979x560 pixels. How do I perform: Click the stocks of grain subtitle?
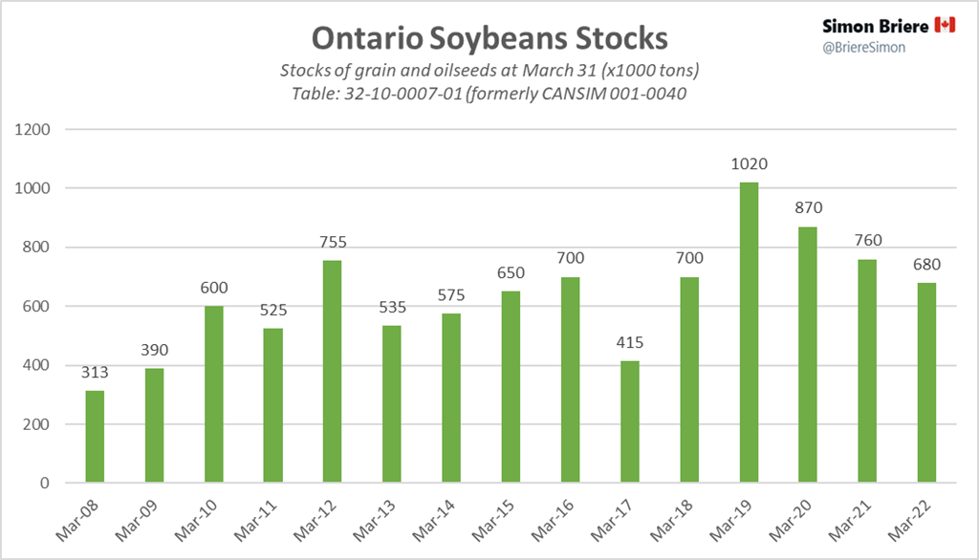point(488,72)
